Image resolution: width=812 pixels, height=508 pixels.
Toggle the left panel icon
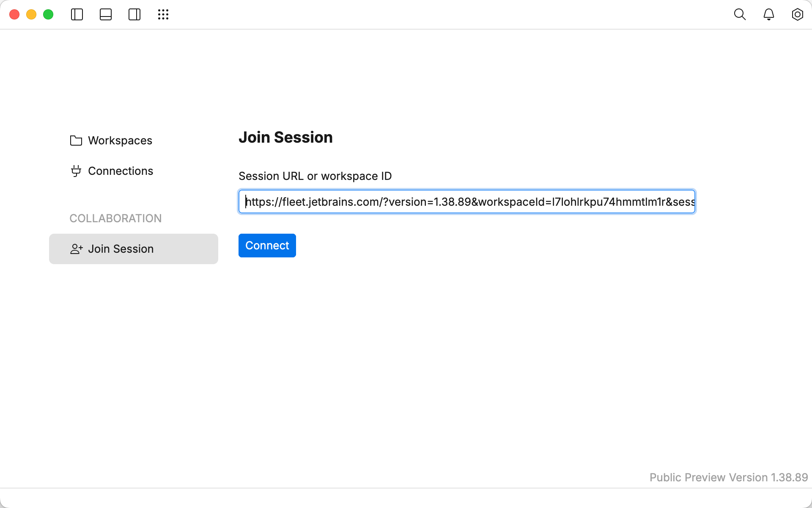[77, 14]
